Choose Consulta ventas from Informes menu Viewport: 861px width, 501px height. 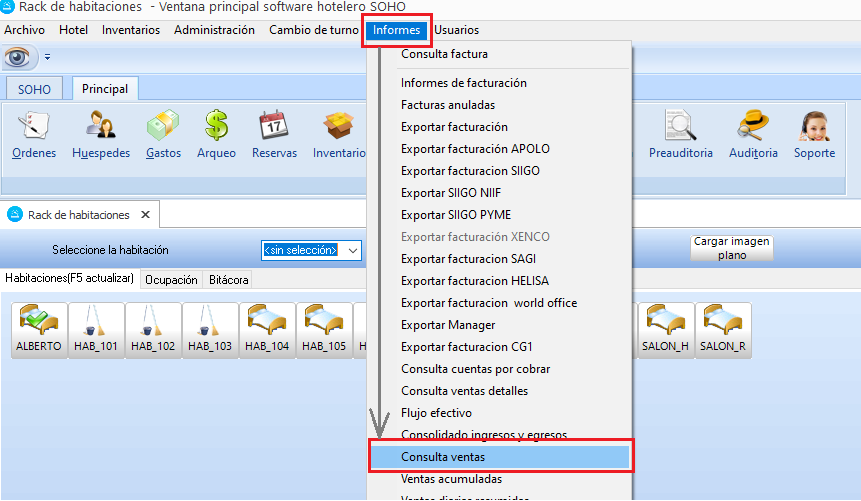[500, 457]
